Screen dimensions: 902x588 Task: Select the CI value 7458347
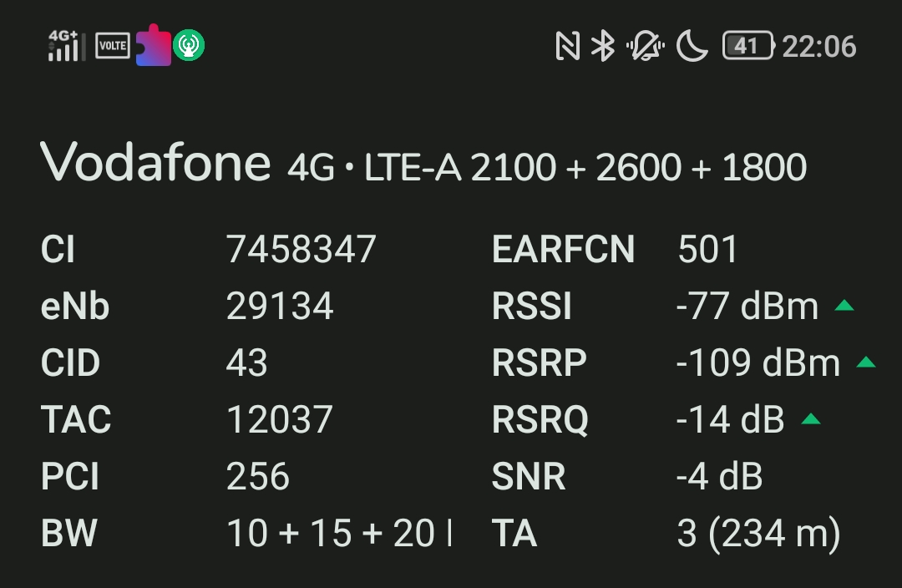[x=301, y=249]
